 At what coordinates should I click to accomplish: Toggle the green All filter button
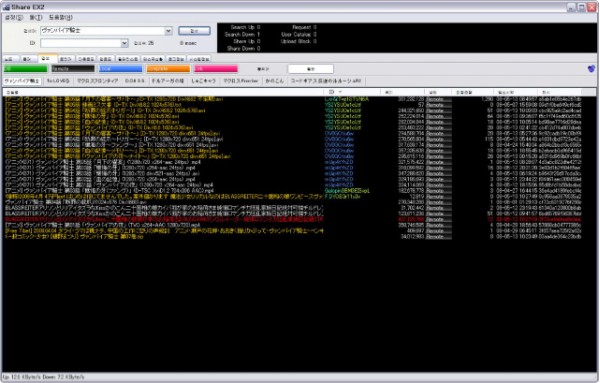pos(26,69)
